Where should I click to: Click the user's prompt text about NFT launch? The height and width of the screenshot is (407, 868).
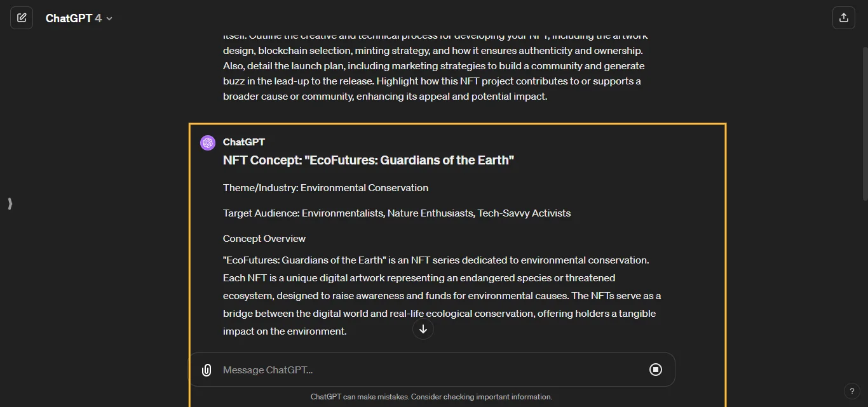tap(434, 65)
